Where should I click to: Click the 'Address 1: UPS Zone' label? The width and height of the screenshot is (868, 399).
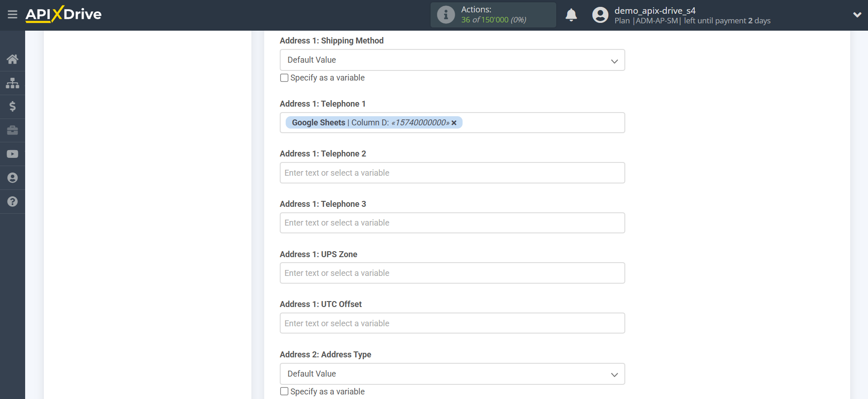[318, 254]
